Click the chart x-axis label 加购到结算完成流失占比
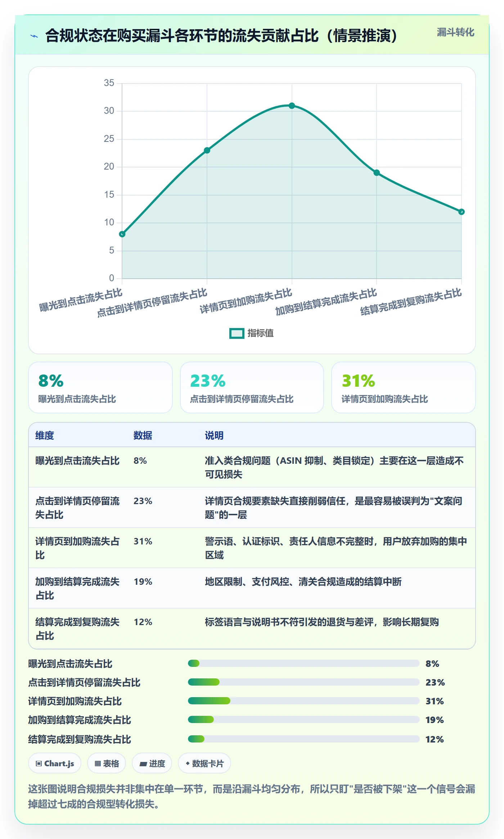 [326, 302]
